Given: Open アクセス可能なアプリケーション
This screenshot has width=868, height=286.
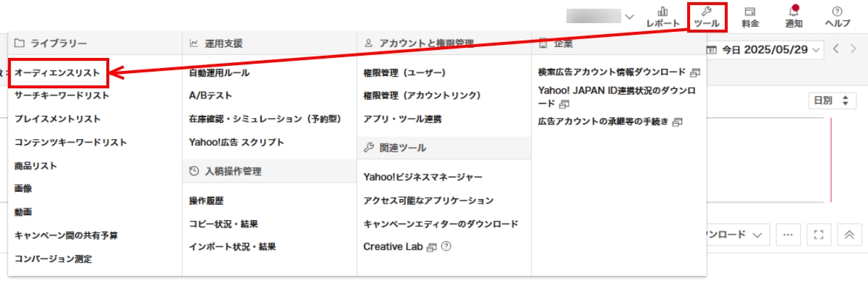Looking at the screenshot, I should point(428,201).
